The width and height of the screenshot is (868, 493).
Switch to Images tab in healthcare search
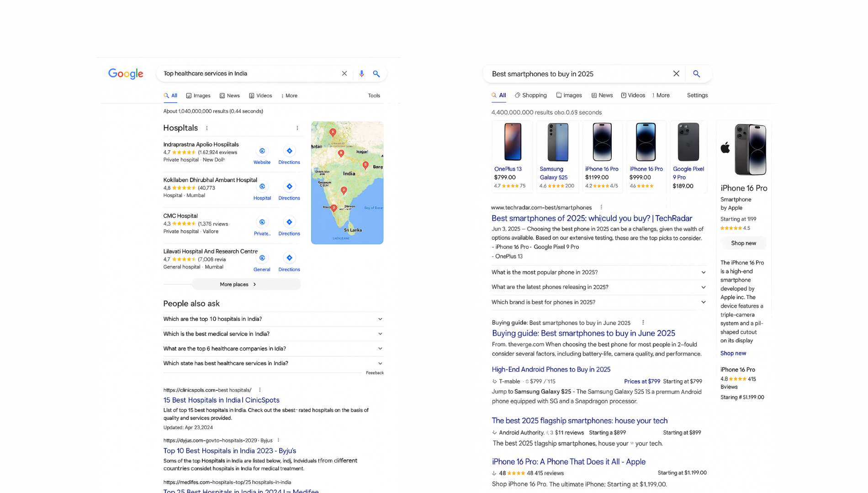[198, 96]
